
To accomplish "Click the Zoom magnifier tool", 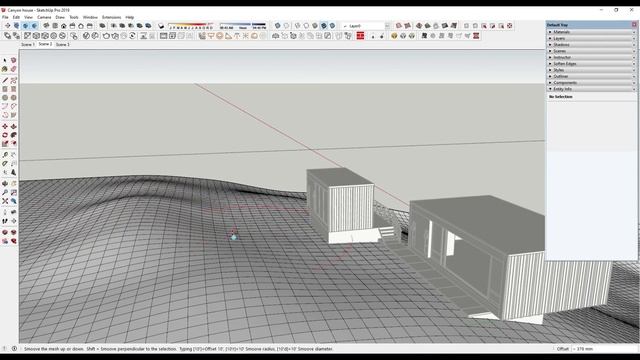I will click(5, 192).
